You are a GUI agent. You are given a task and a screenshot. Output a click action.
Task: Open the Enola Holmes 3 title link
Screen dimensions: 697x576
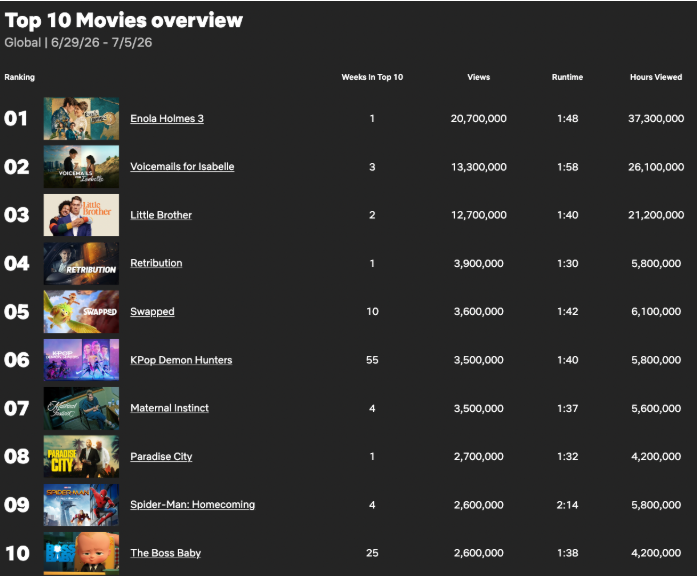(167, 119)
